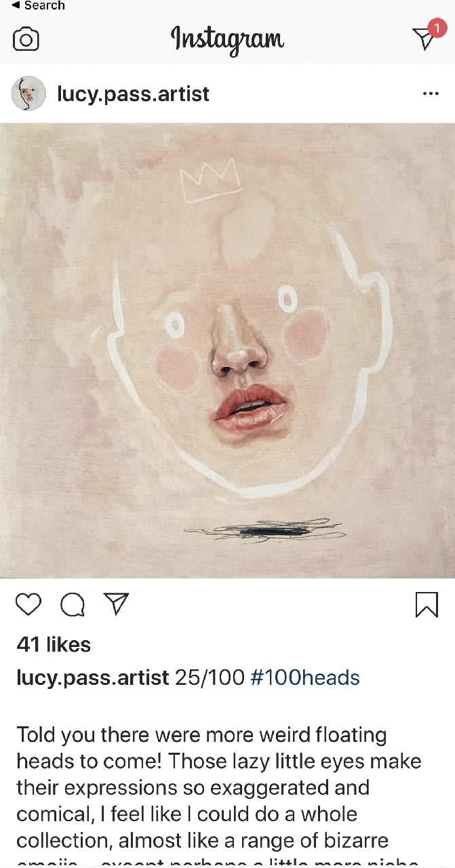View the 41 likes list
455x868 pixels.
click(x=54, y=644)
